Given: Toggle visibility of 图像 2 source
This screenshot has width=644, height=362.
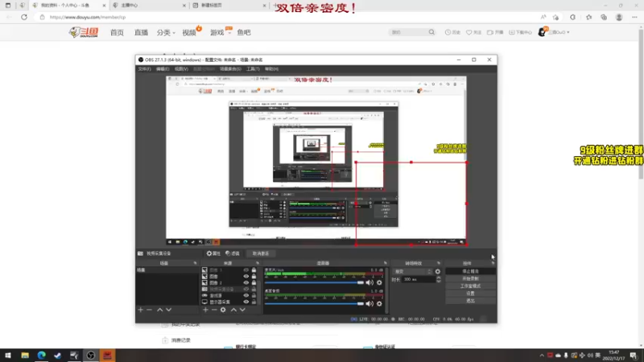Looking at the screenshot, I should [246, 283].
